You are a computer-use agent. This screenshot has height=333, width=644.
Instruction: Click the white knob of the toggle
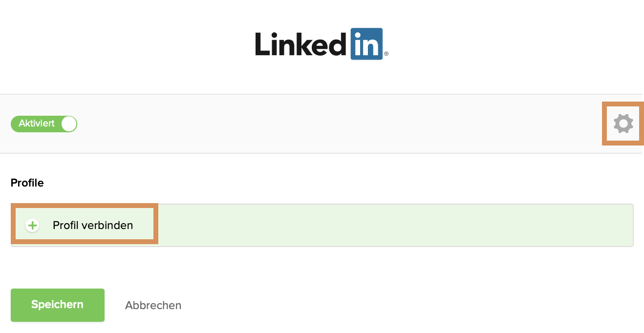point(69,124)
